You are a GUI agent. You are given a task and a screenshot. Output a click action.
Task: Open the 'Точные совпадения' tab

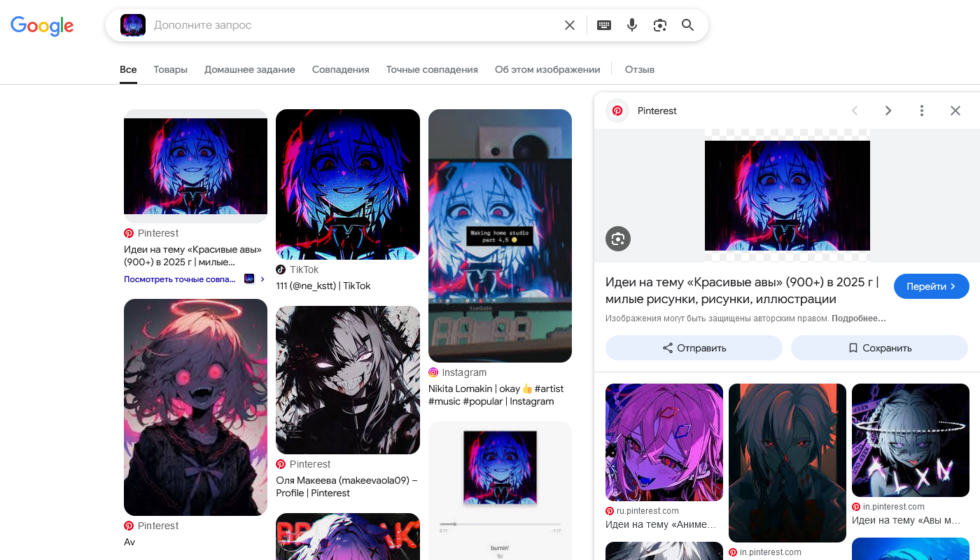[432, 70]
